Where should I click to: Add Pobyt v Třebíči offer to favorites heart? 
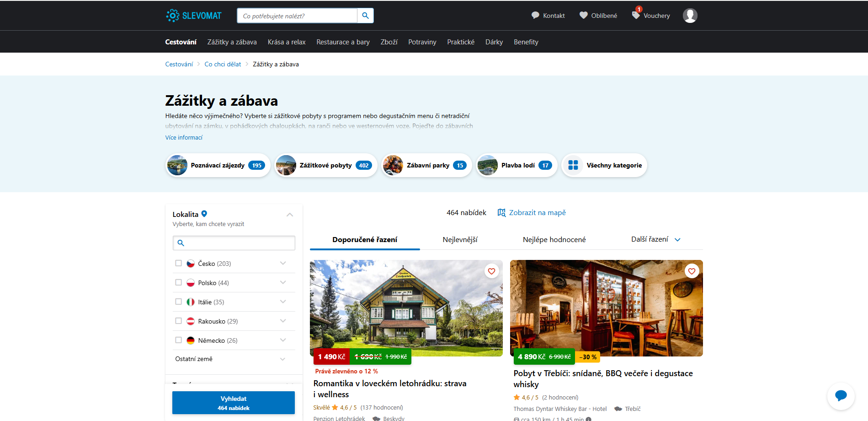[692, 271]
